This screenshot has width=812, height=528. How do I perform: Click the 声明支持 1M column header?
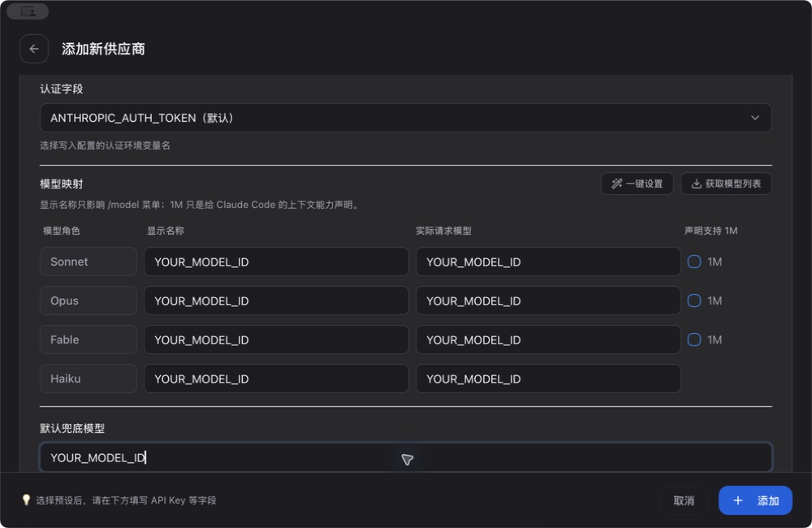(710, 231)
